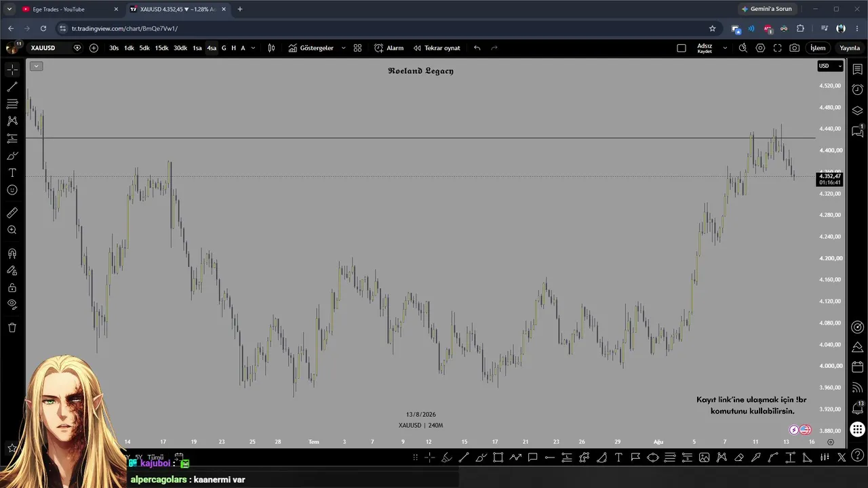
Task: Undo the last chart action
Action: point(477,48)
